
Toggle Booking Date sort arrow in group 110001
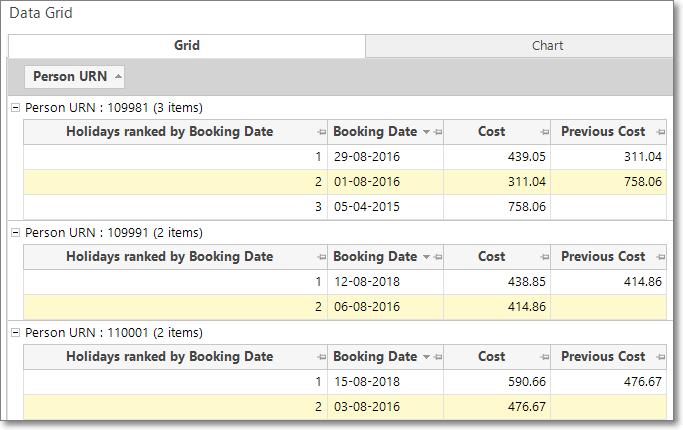coord(426,357)
